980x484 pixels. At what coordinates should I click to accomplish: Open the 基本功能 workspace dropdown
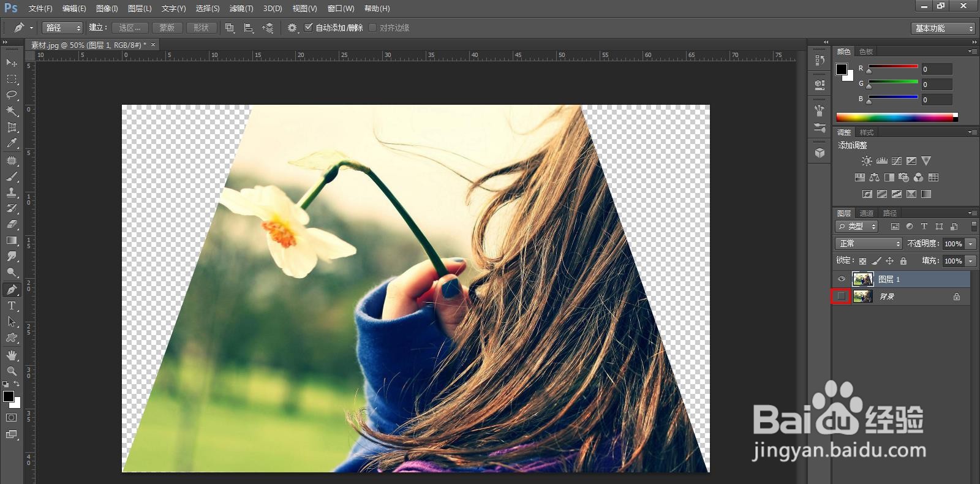coord(943,28)
